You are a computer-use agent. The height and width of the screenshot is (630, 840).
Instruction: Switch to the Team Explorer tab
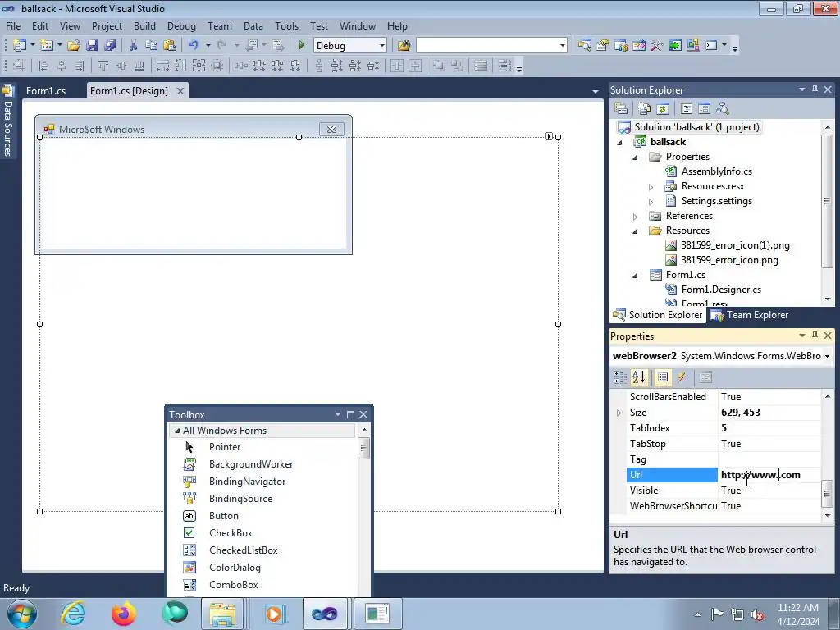750,315
